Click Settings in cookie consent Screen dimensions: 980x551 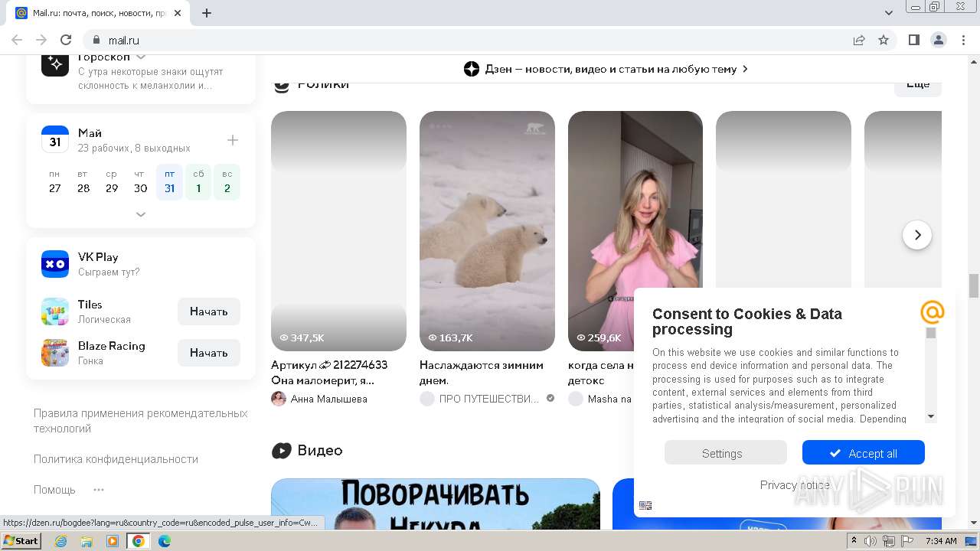[725, 452]
